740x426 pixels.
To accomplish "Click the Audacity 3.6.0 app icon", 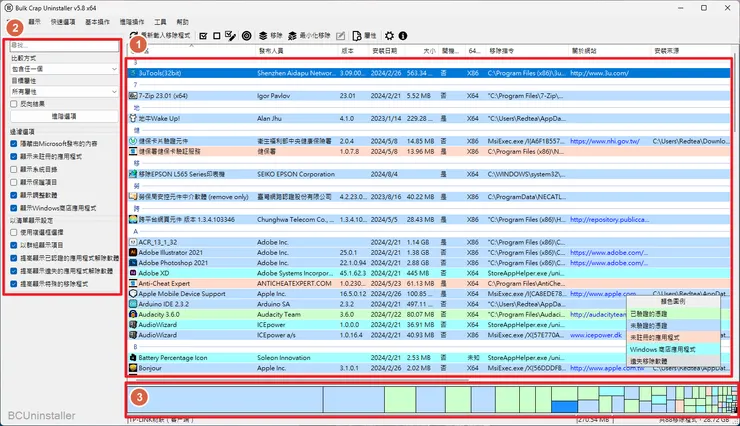I will coord(133,314).
